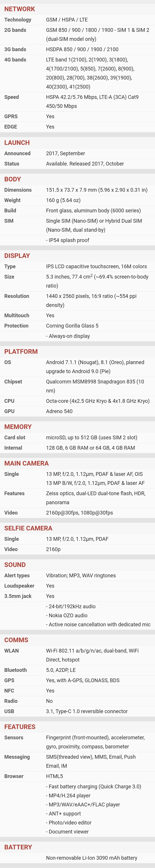155x868 pixels.
Task: Click the NETWORK section header
Action: click(20, 9)
